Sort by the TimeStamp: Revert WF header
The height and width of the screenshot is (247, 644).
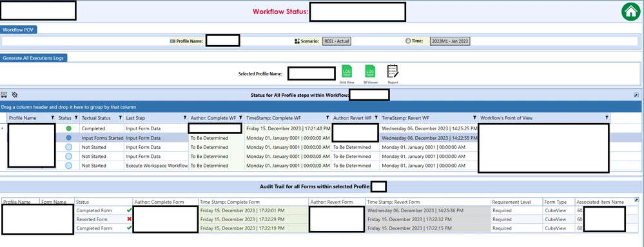click(405, 118)
